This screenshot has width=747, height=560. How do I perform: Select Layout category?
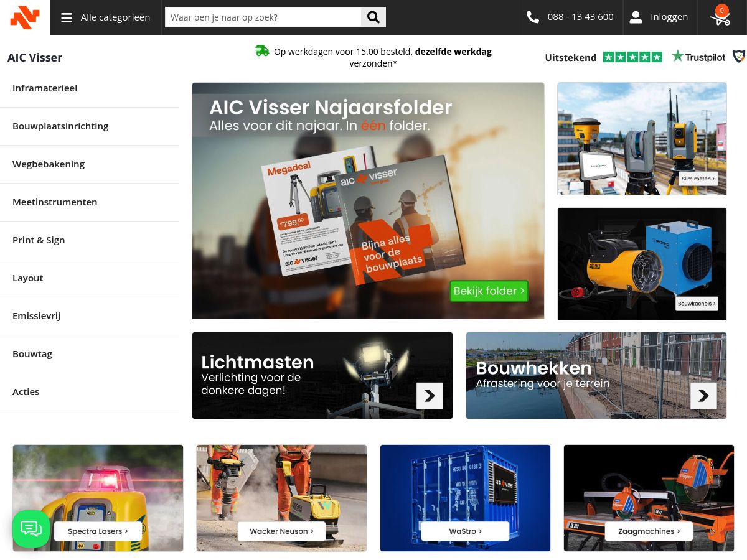coord(90,278)
